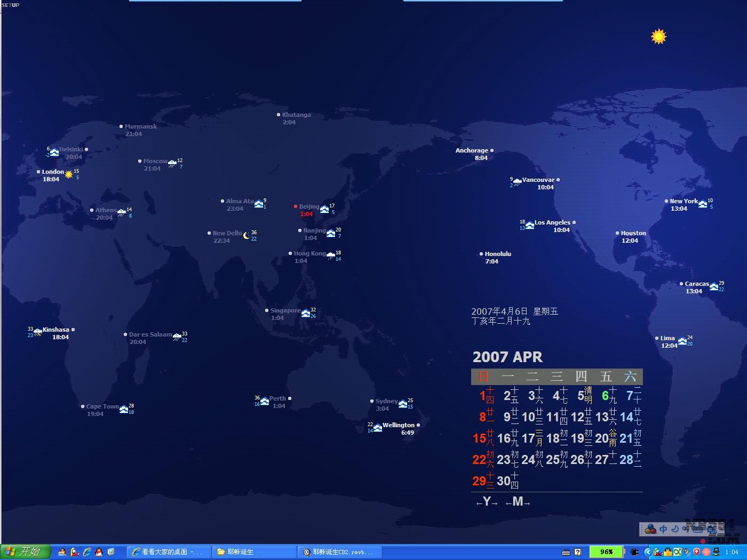Click the SETUP label in top corner
The width and height of the screenshot is (747, 560).
coord(11,5)
